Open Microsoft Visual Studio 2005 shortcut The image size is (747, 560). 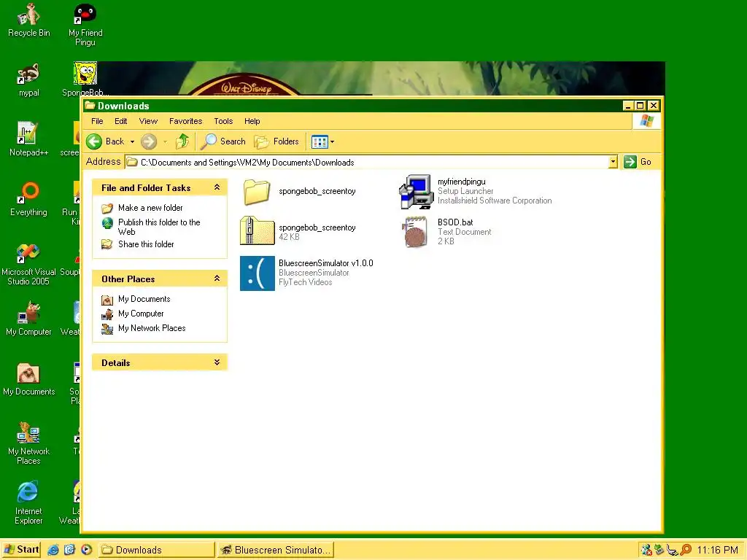tap(28, 264)
